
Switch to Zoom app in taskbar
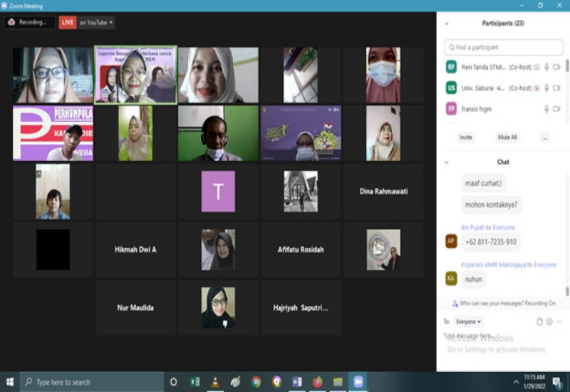click(x=358, y=382)
